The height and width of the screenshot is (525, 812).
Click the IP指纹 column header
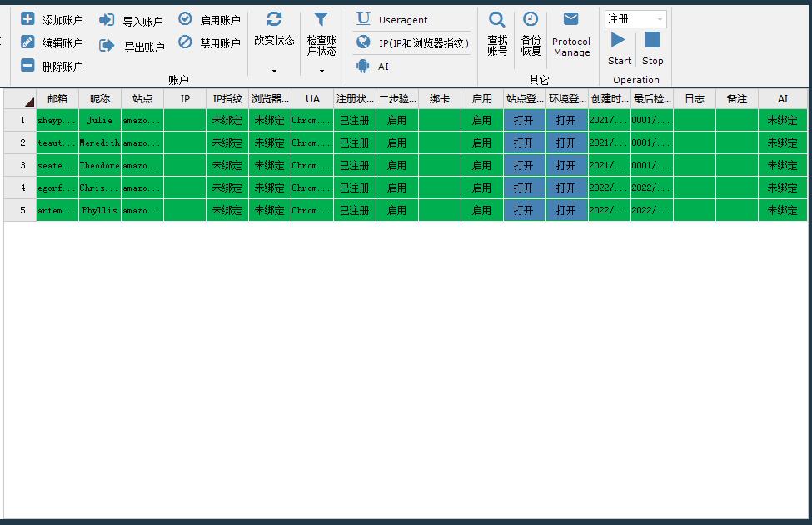[227, 99]
